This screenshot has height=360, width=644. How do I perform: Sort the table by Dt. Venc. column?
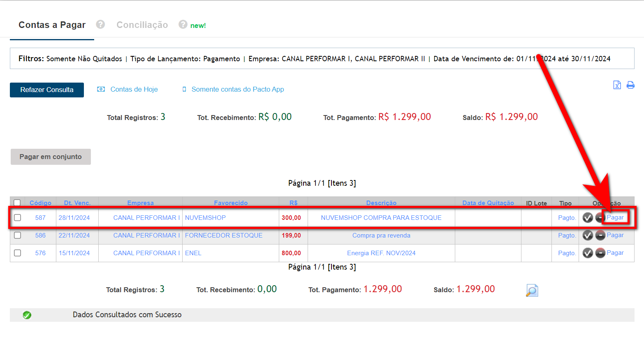tap(77, 203)
